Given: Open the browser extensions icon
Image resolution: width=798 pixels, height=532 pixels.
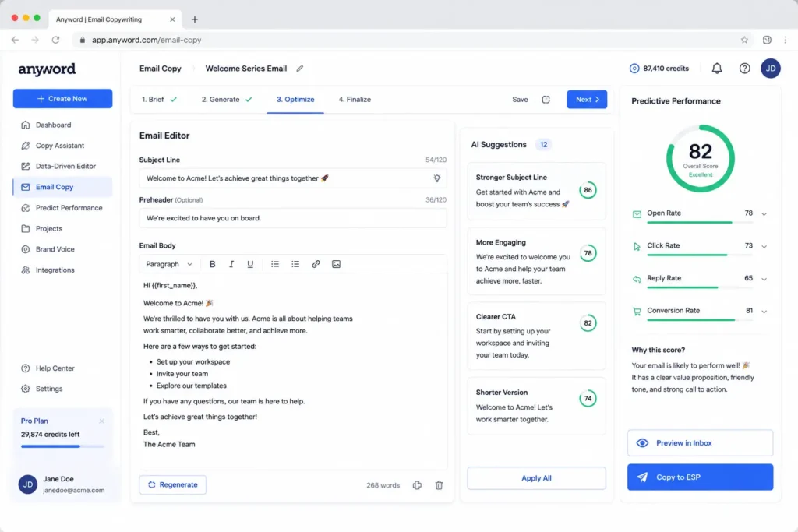Looking at the screenshot, I should point(767,40).
